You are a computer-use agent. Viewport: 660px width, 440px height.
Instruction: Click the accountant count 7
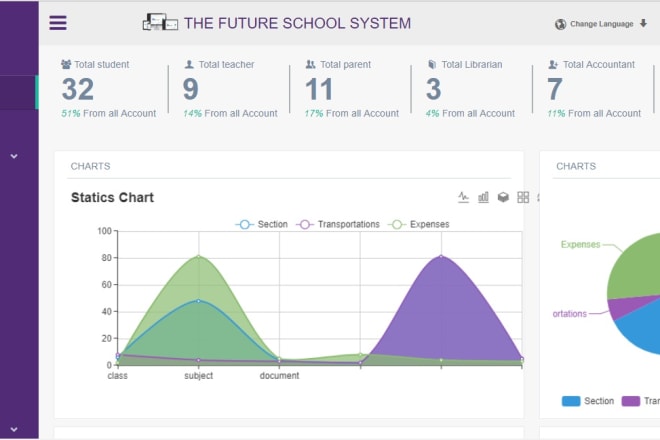pyautogui.click(x=555, y=89)
